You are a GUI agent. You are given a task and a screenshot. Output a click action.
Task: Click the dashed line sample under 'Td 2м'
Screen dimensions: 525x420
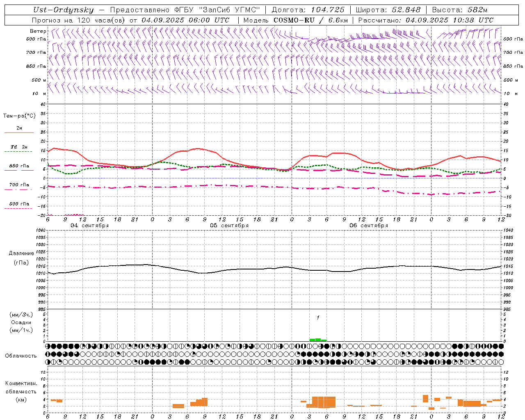[18, 152]
